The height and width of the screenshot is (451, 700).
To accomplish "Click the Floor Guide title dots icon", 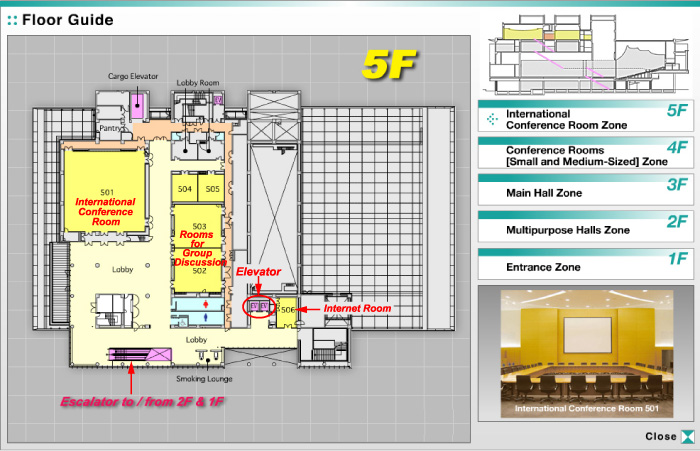I will tap(12, 20).
